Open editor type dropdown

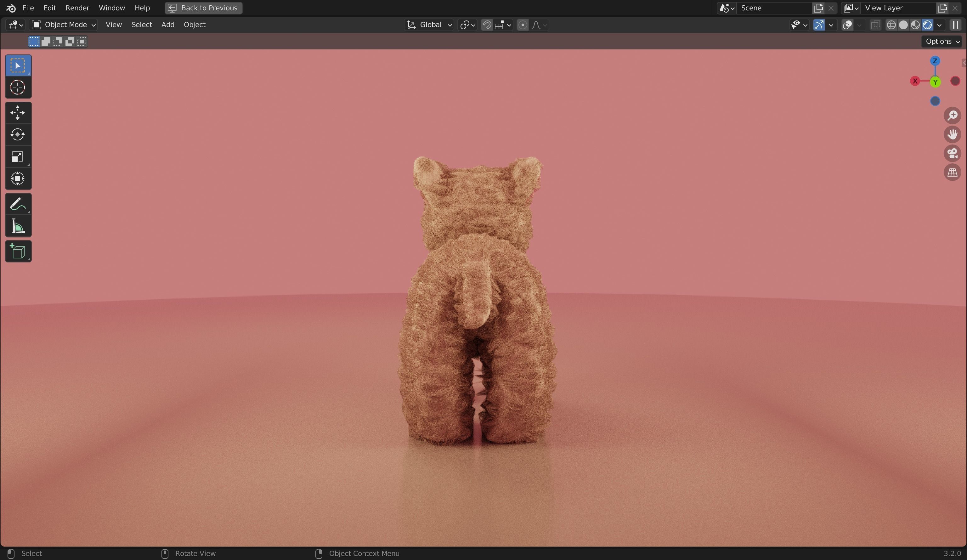16,25
